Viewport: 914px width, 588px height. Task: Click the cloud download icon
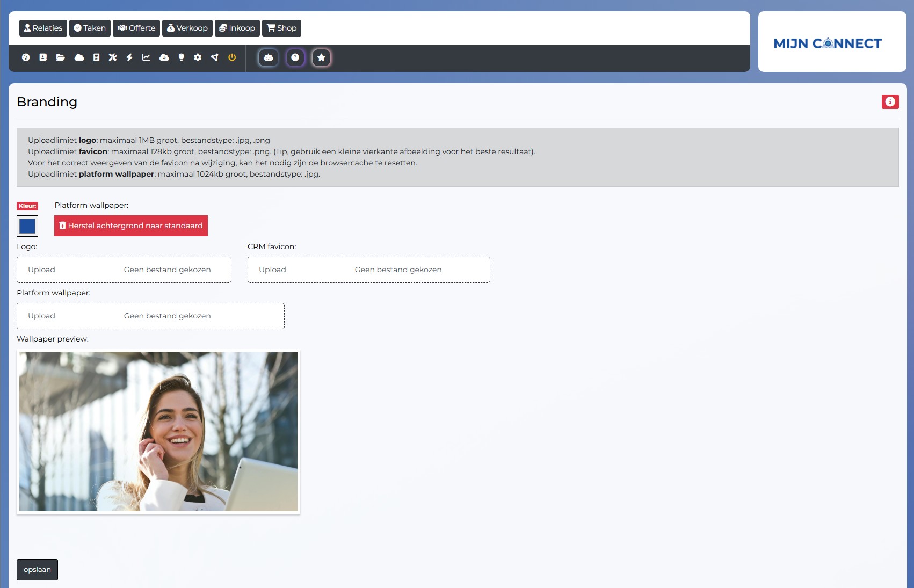click(x=163, y=57)
